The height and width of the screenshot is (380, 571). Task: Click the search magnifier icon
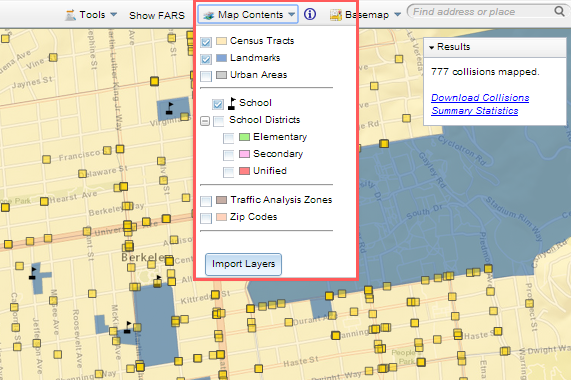coord(559,11)
